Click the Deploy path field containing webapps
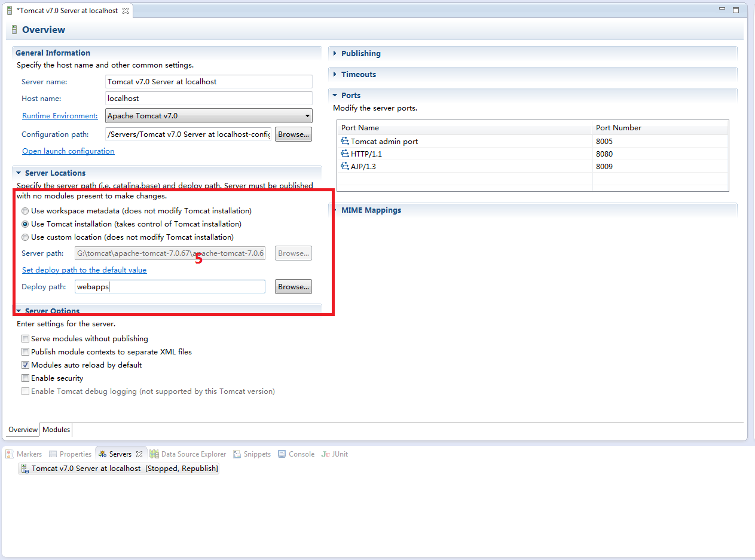This screenshot has width=755, height=560. [x=170, y=287]
